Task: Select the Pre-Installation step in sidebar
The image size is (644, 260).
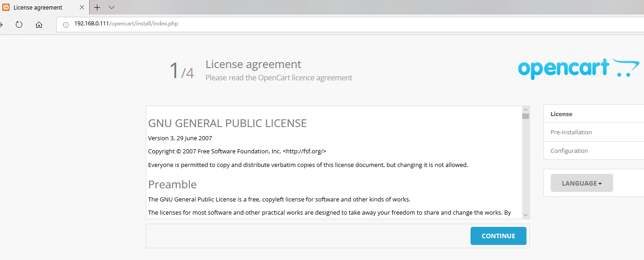Action: (594, 132)
